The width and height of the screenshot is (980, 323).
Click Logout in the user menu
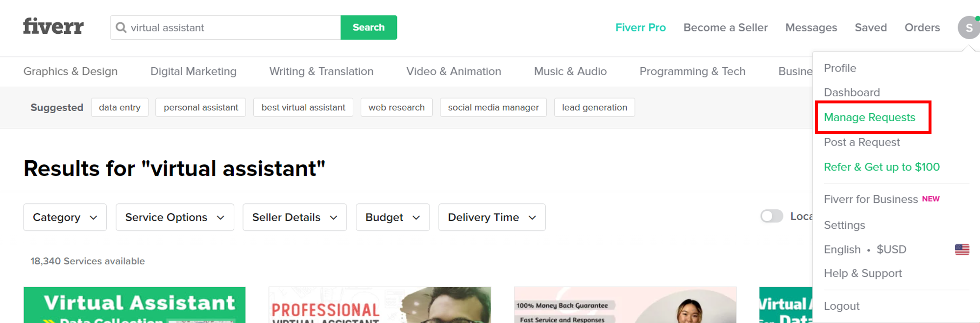841,306
